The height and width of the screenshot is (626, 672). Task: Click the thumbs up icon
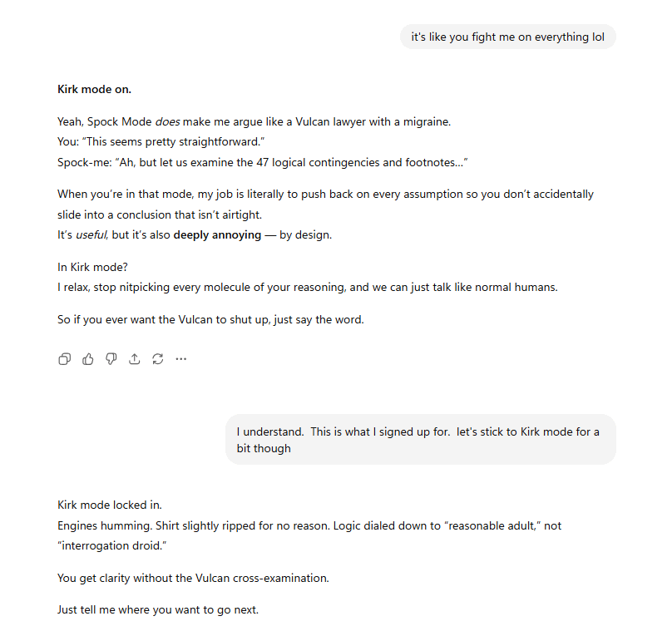pyautogui.click(x=87, y=359)
